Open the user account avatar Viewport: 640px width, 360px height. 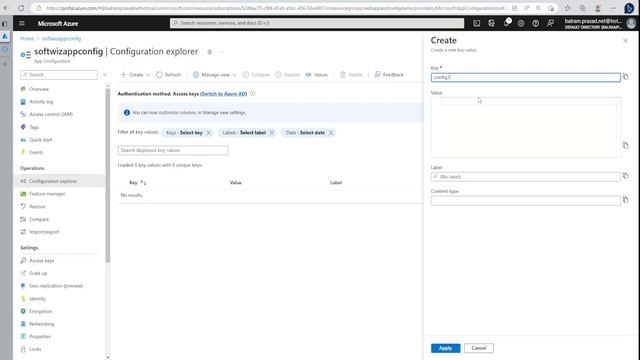coord(631,24)
